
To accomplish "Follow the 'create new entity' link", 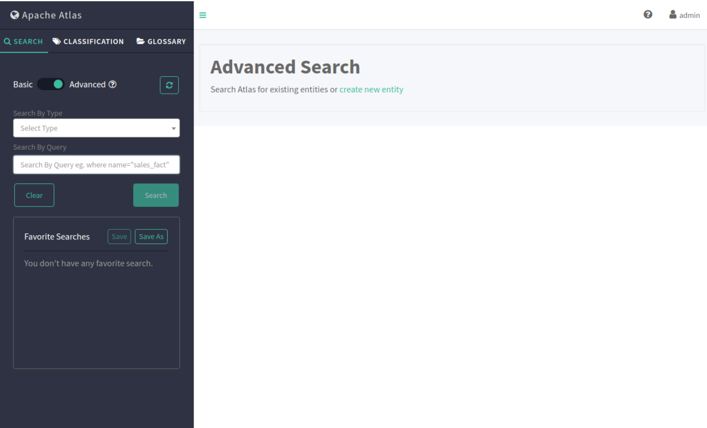I will (371, 90).
